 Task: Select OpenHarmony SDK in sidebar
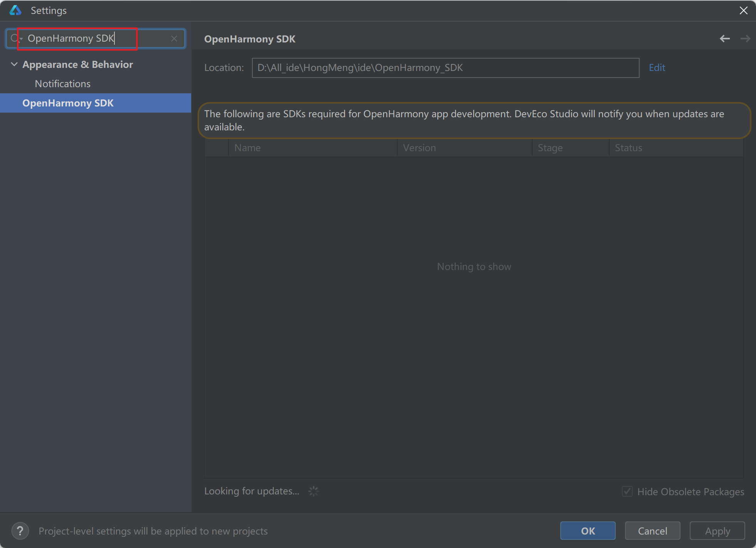point(68,103)
